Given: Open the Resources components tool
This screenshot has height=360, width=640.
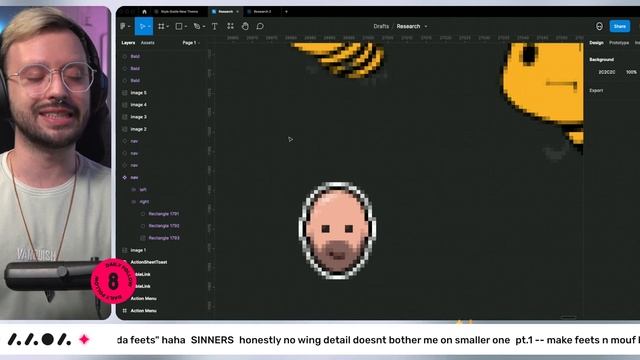Looking at the screenshot, I should point(230,26).
